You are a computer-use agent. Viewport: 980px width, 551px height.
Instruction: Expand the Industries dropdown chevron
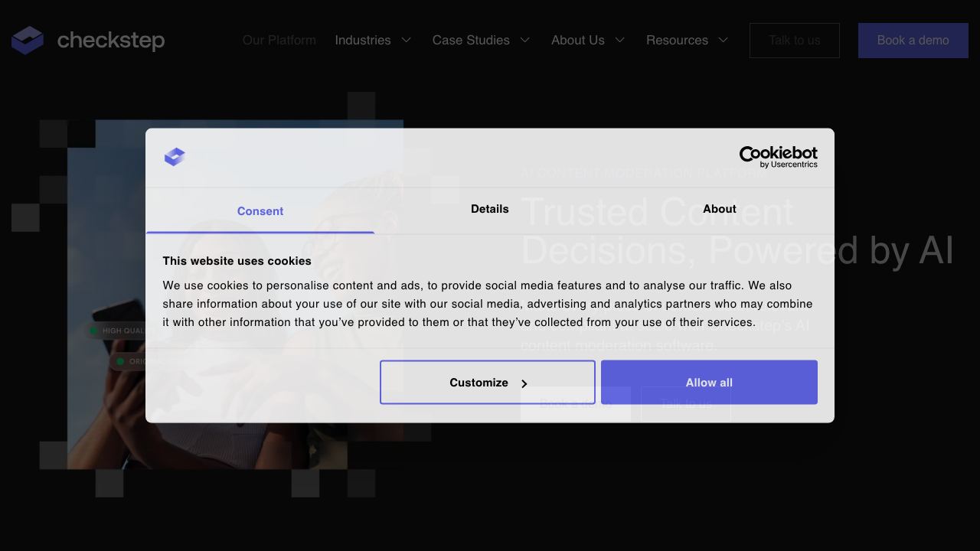(407, 40)
